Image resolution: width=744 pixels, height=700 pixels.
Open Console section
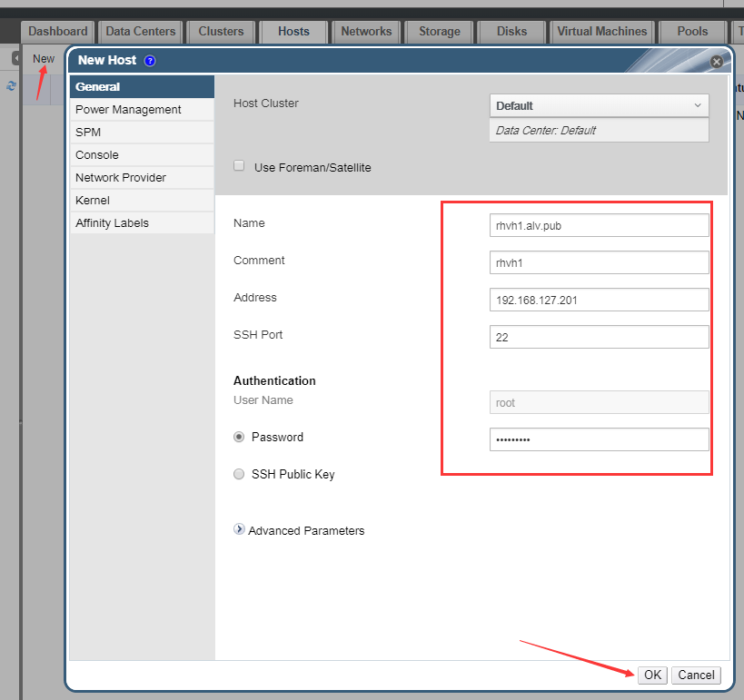[142, 155]
